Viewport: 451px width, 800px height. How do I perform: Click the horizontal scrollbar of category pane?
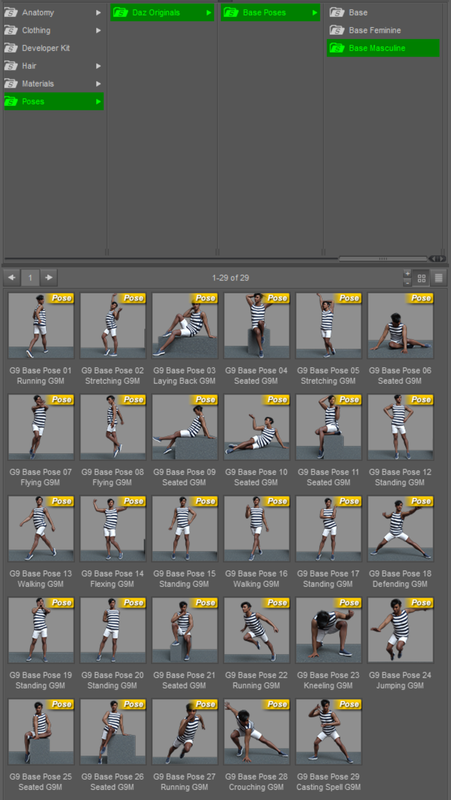pos(383,259)
